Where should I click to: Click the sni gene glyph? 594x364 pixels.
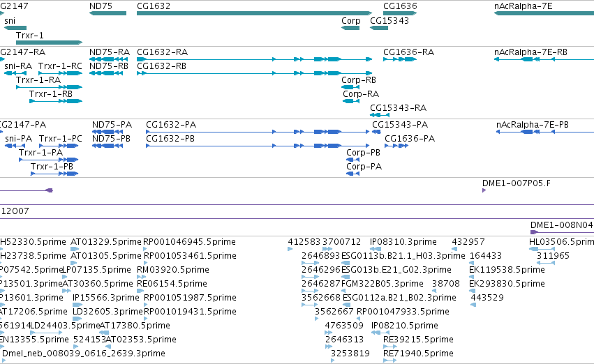pos(15,28)
